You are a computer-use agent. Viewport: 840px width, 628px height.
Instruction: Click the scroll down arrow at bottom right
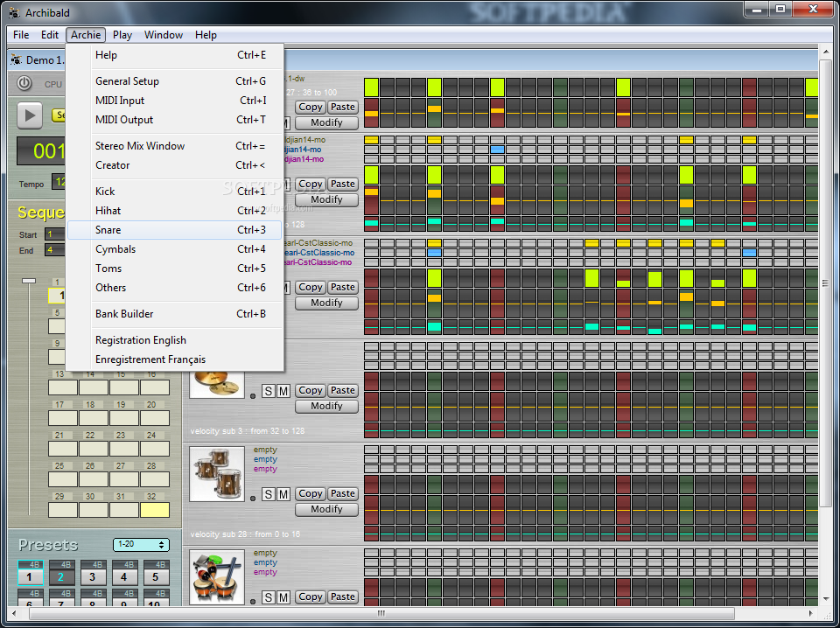[x=825, y=598]
